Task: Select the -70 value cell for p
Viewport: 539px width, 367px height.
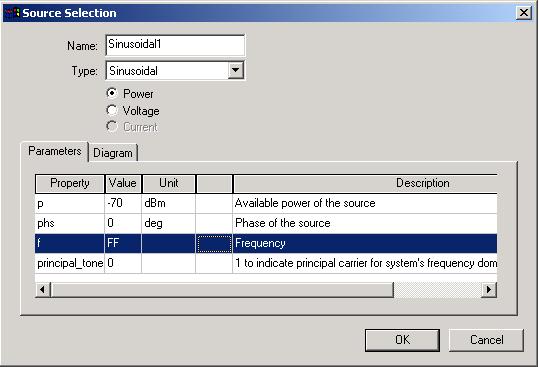Action: point(123,203)
